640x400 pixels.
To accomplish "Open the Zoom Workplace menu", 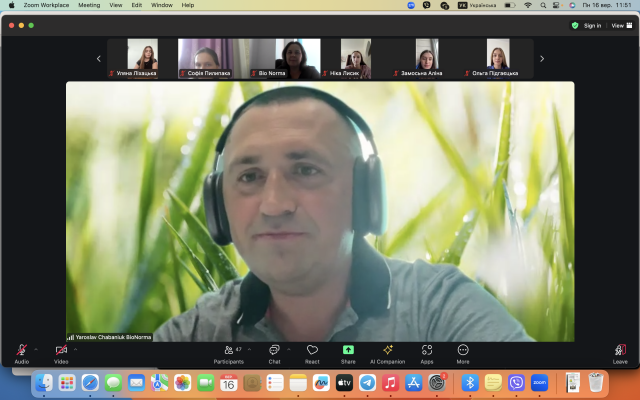I will [46, 5].
